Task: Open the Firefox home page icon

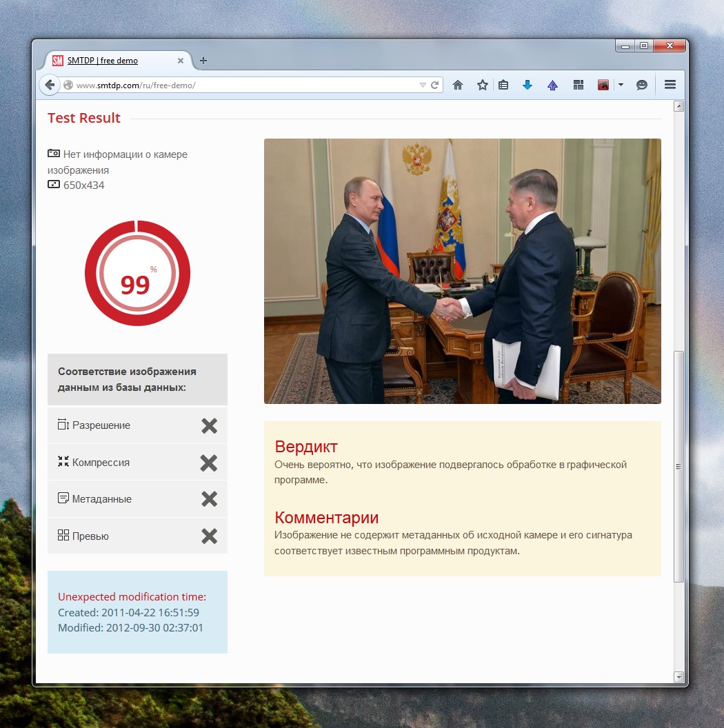Action: 457,84
